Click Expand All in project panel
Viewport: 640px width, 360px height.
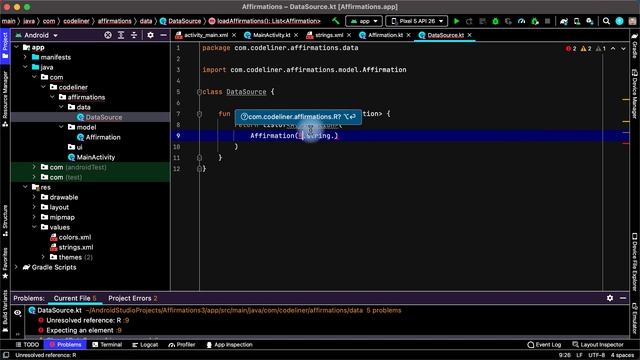click(x=121, y=35)
